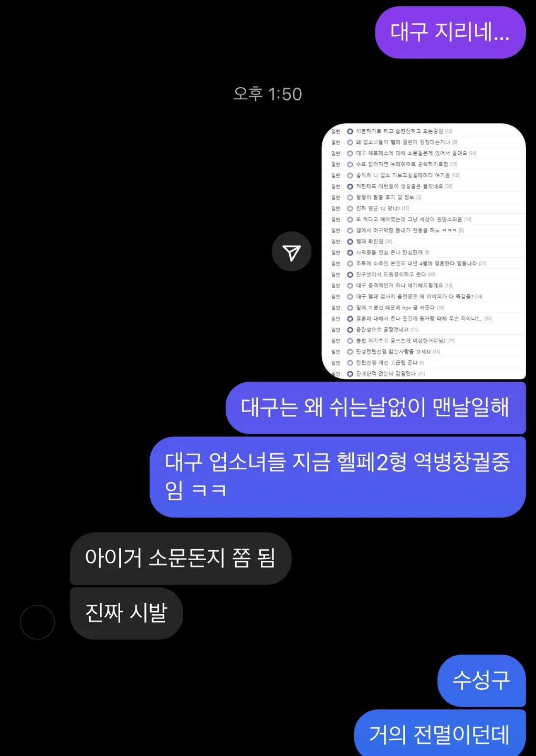
Task: Click star icon beside '이혼하기로 하고 술한잔하고 오는길임'
Action: pyautogui.click(x=350, y=131)
